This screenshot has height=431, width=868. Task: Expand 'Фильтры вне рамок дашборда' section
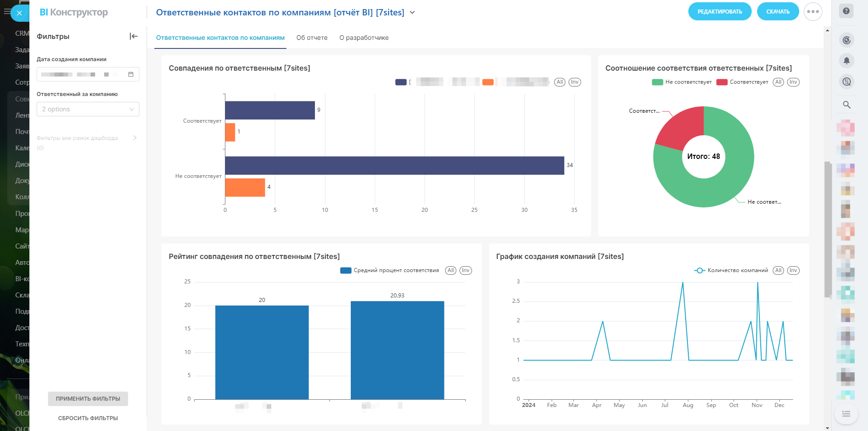pos(134,138)
